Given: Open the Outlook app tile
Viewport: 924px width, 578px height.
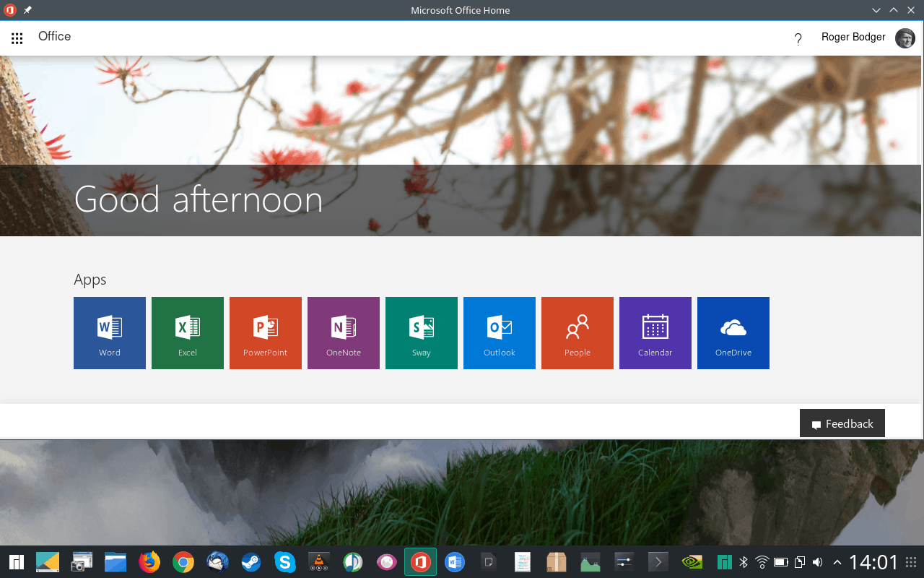Looking at the screenshot, I should tap(500, 333).
